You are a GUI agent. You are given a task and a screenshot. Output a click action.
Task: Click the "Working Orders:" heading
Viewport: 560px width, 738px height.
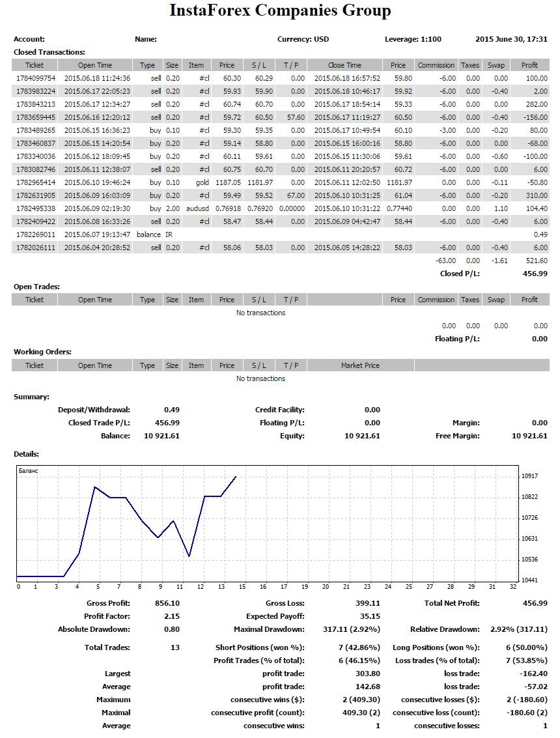tap(43, 352)
